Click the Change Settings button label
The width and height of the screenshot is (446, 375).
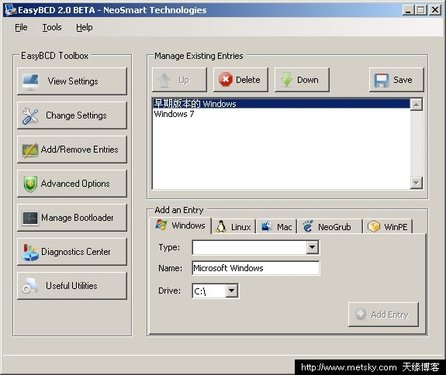76,115
